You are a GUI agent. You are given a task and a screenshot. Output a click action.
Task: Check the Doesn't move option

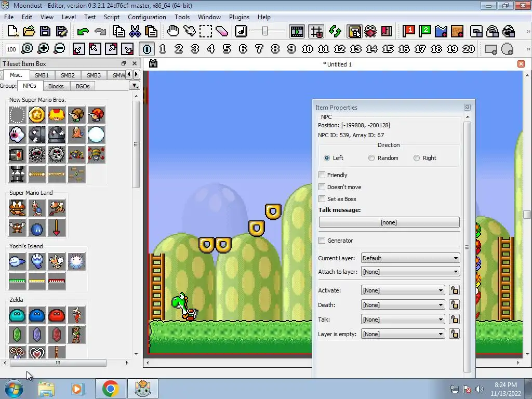[322, 187]
